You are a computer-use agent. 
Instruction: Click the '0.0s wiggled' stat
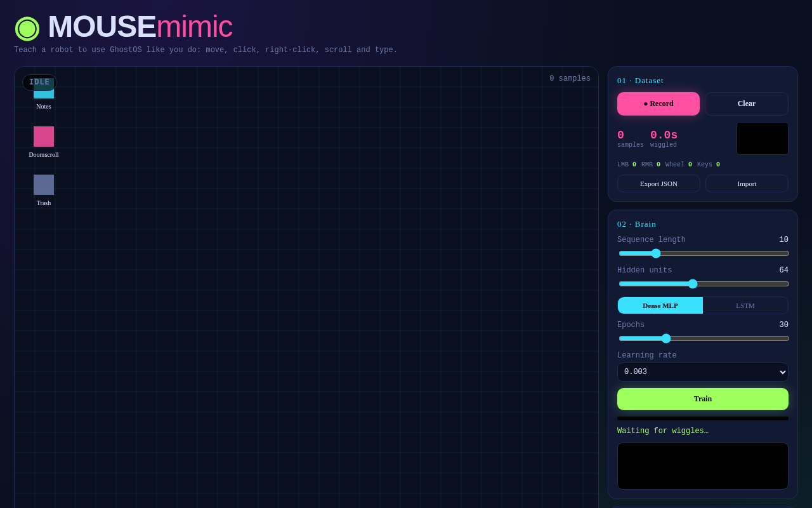point(664,139)
